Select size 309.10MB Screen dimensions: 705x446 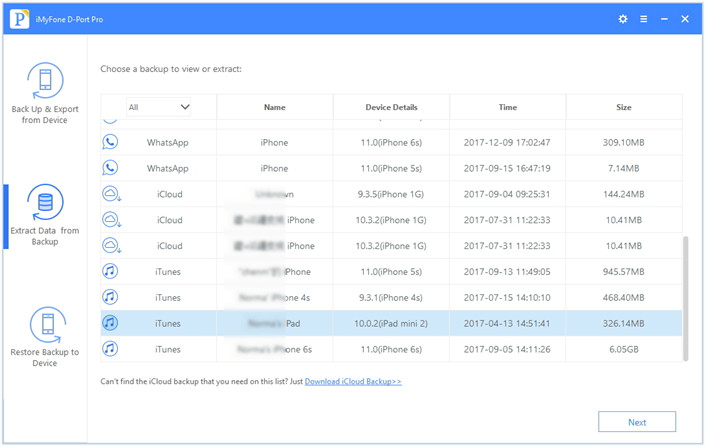coord(624,143)
